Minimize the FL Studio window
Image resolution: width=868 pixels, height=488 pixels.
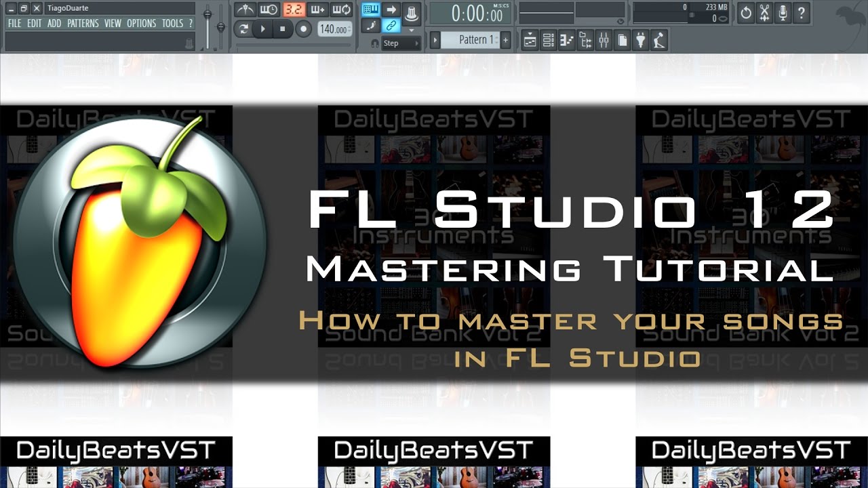(x=11, y=8)
